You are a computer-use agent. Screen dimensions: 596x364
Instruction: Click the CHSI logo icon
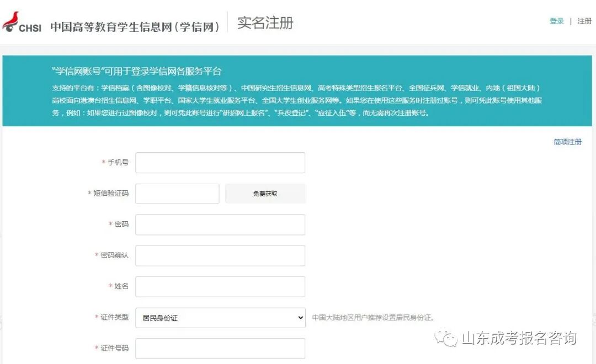point(22,22)
